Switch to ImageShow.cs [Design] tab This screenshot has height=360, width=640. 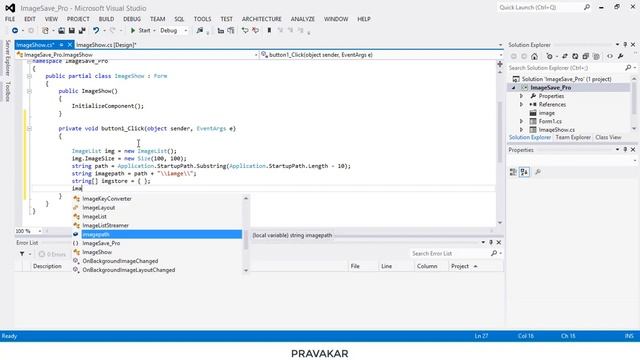click(x=106, y=45)
